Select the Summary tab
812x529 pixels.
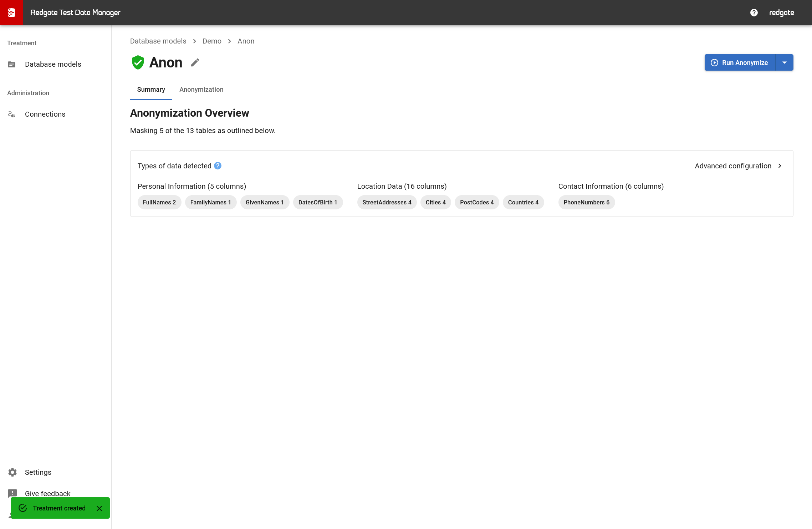pos(151,90)
